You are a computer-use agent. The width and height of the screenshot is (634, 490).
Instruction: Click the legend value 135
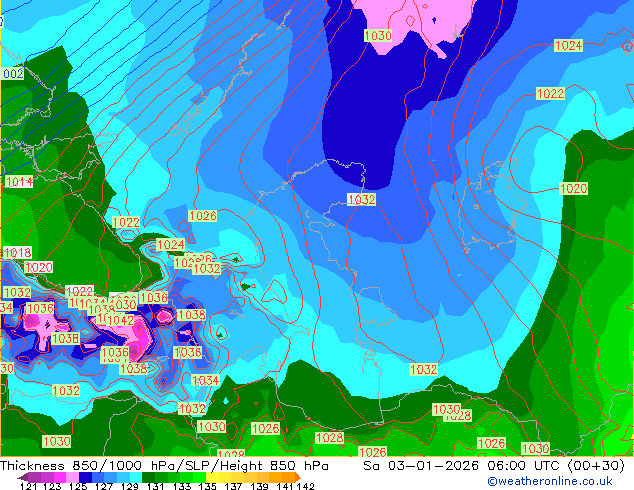point(207,486)
